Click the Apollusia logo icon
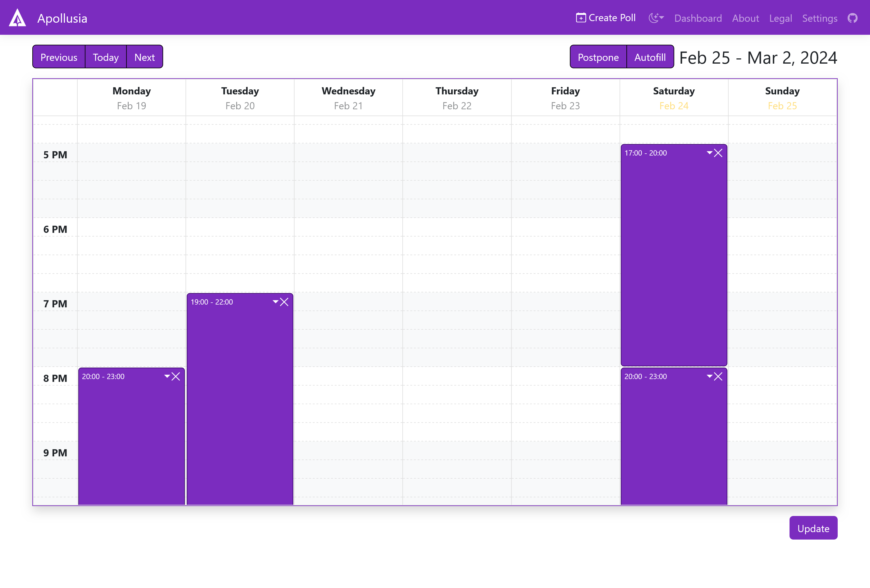 click(17, 18)
